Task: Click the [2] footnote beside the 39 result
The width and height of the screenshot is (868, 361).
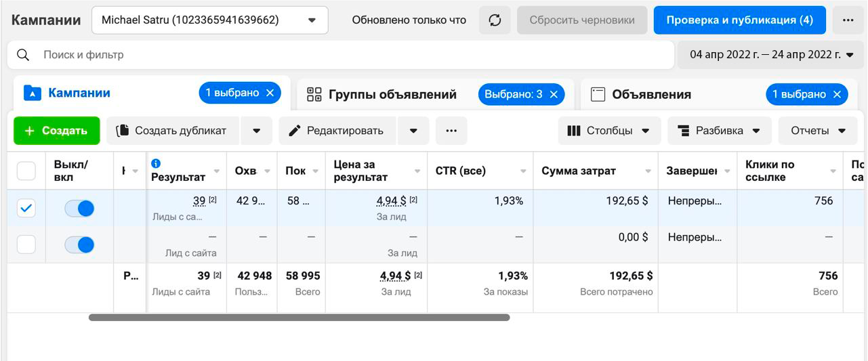Action: pyautogui.click(x=213, y=200)
